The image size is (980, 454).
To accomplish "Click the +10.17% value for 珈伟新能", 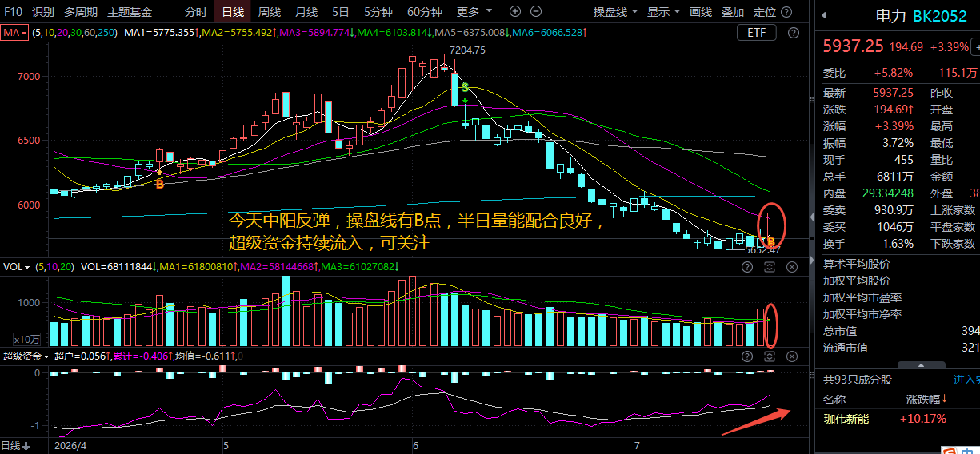I will [x=922, y=418].
